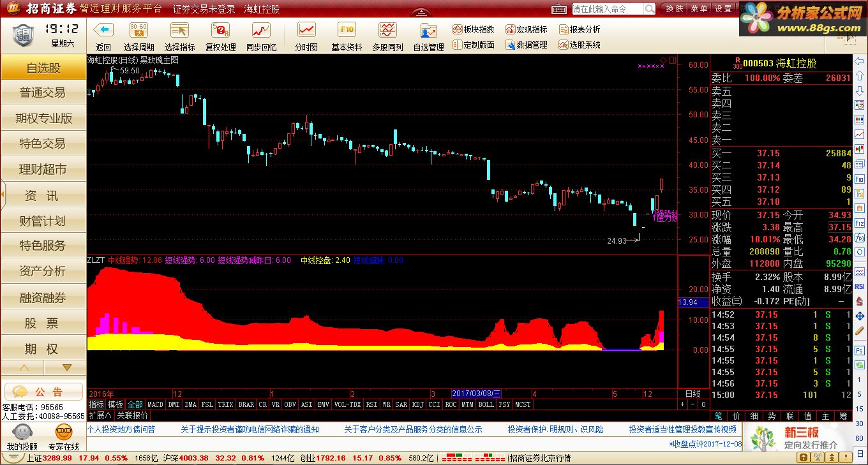868x465 pixels.
Task: Open 定制版面 custom layout
Action: (474, 45)
